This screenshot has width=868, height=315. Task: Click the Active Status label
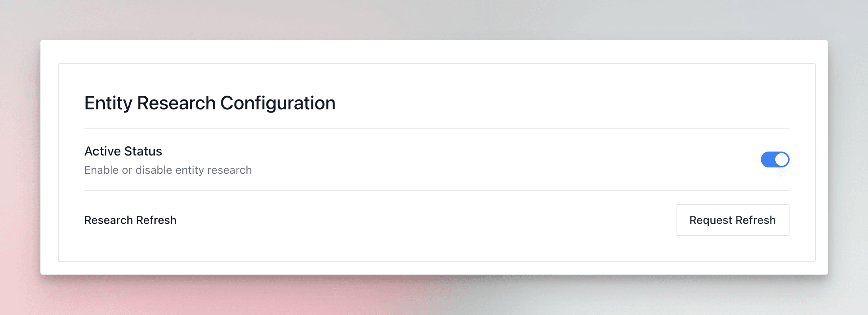coord(123,151)
